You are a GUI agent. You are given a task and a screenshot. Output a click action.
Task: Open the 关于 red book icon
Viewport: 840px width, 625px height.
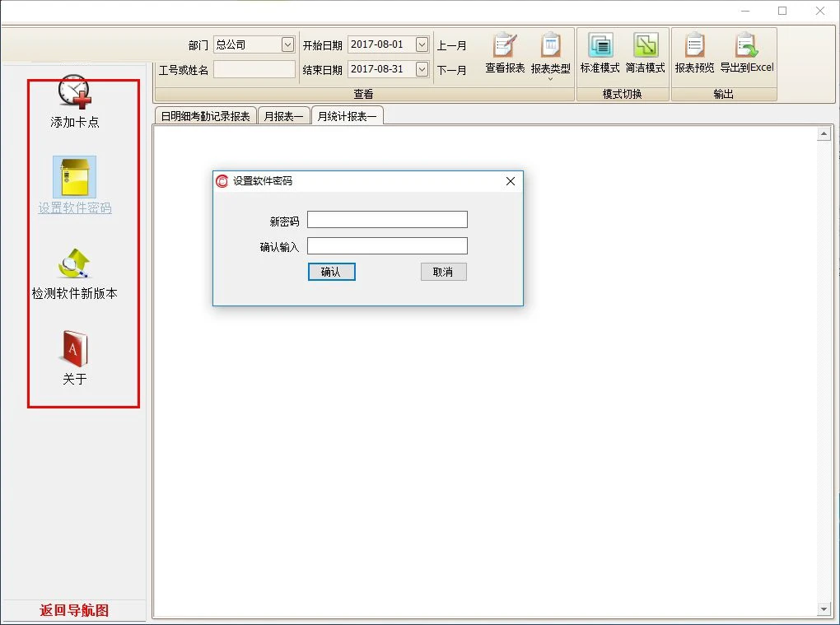click(x=74, y=348)
